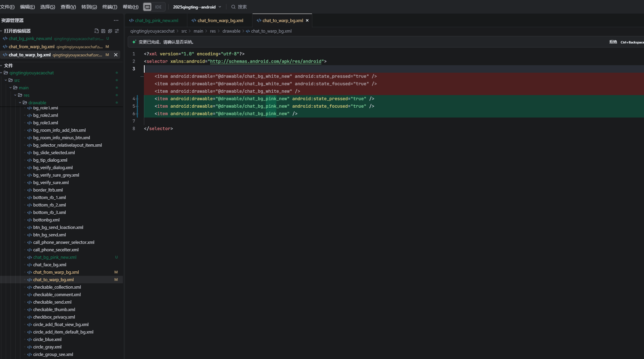This screenshot has width=644, height=359.
Task: Click the file icon of bottom_rb_2.xml
Action: (30, 205)
